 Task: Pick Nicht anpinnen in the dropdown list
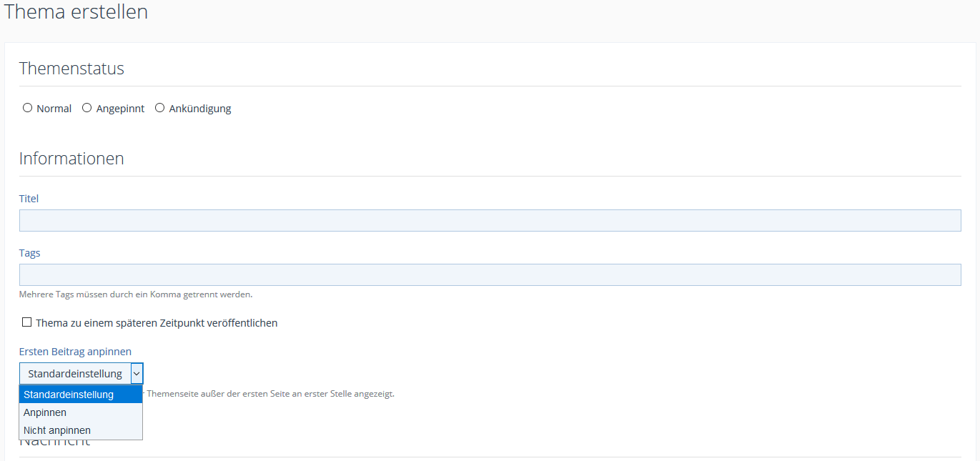57,430
